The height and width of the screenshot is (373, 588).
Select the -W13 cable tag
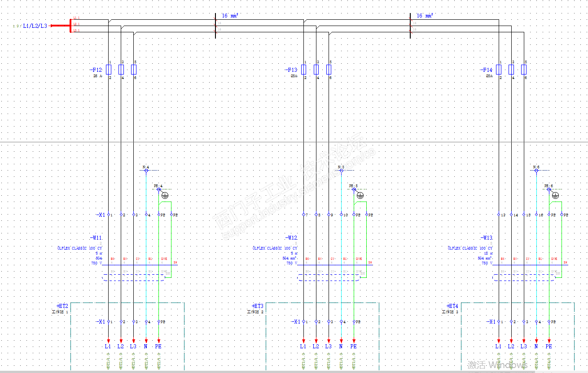click(486, 238)
